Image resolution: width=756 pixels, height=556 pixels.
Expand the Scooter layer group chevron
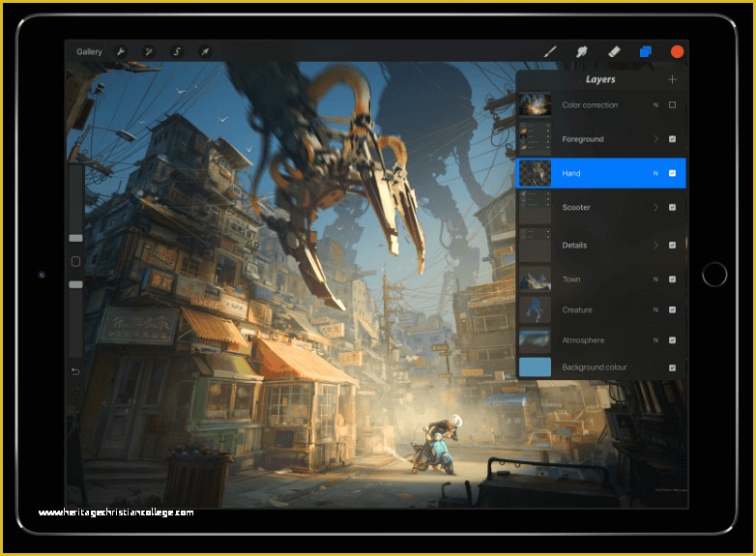point(655,207)
